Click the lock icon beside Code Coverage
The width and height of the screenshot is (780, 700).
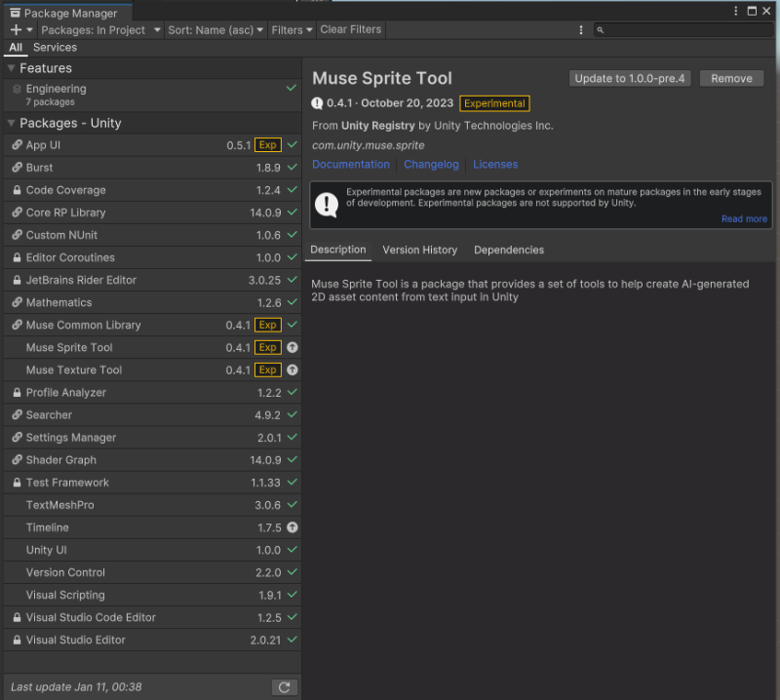[x=18, y=190]
